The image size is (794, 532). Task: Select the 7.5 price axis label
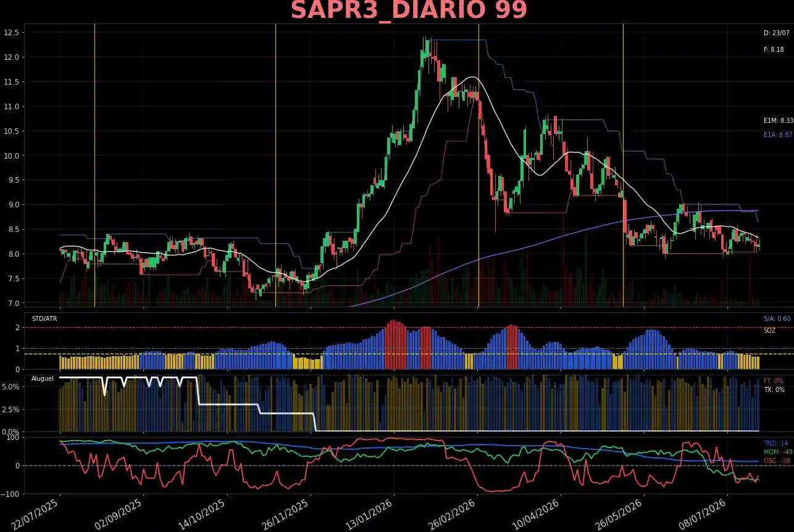pyautogui.click(x=14, y=279)
